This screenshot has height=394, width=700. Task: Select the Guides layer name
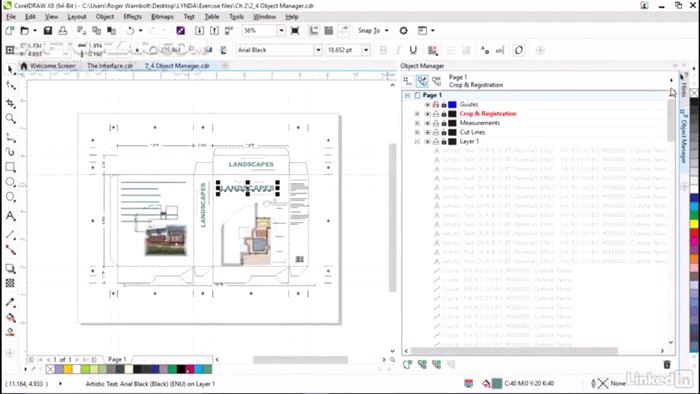click(469, 104)
